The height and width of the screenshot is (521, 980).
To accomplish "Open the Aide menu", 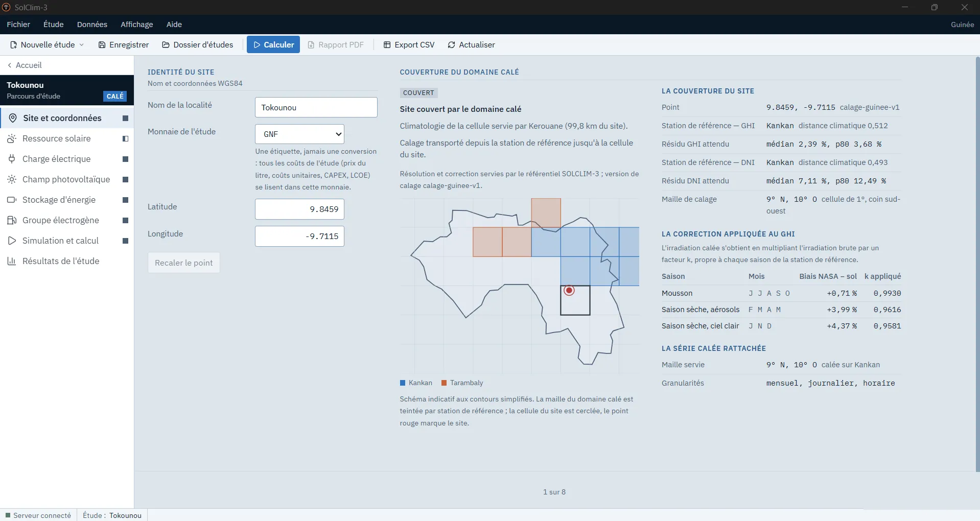I will [174, 25].
